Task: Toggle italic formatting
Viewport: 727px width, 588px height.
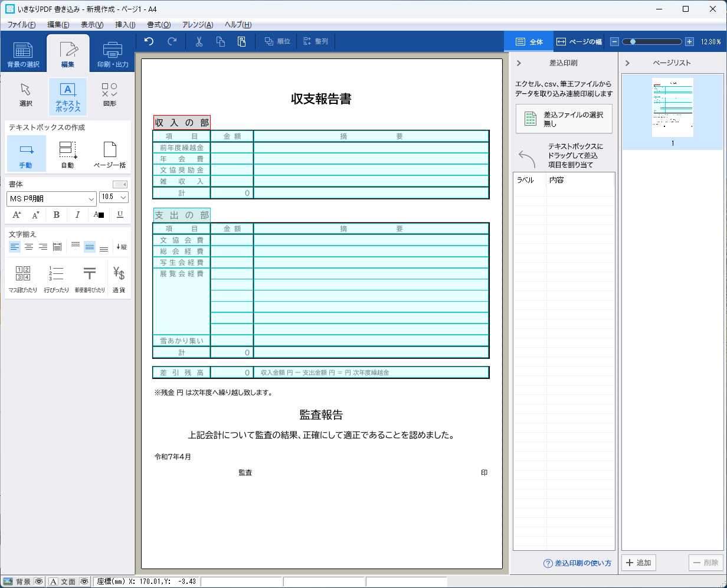Action: (x=77, y=214)
